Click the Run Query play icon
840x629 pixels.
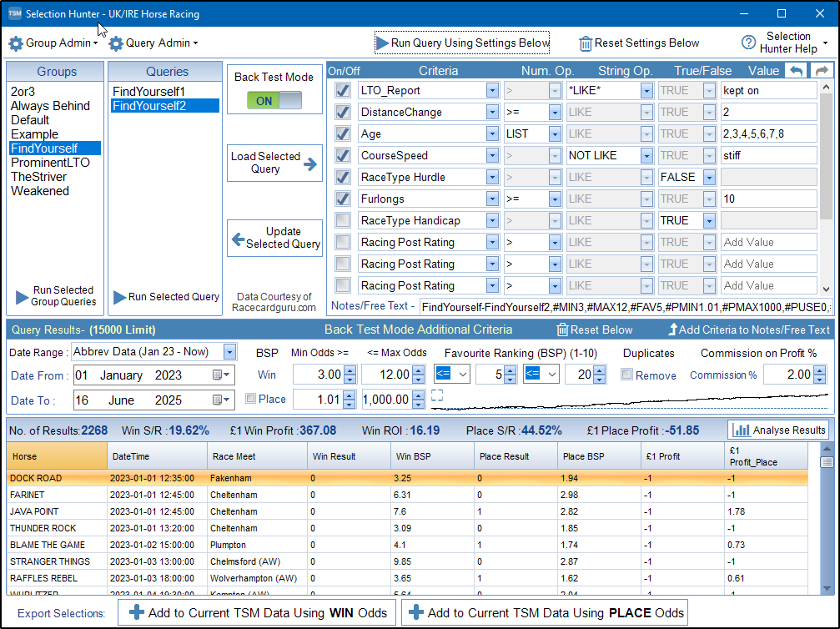(382, 43)
